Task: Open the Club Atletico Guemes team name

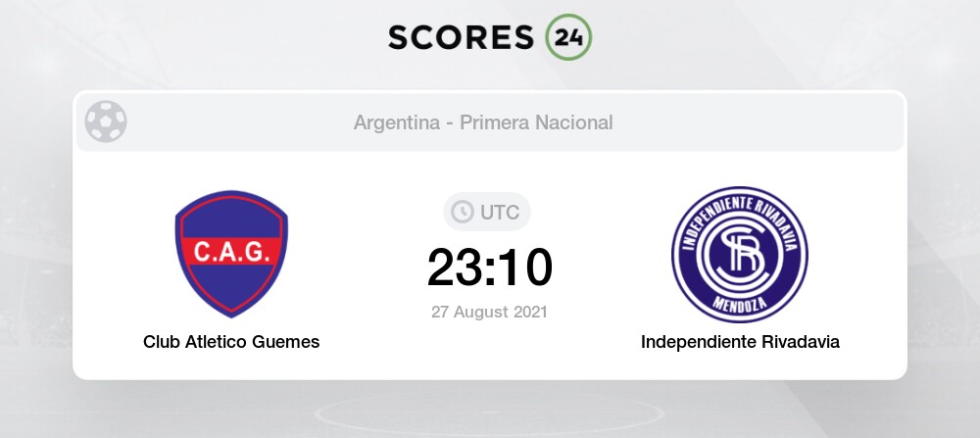Action: tap(231, 342)
